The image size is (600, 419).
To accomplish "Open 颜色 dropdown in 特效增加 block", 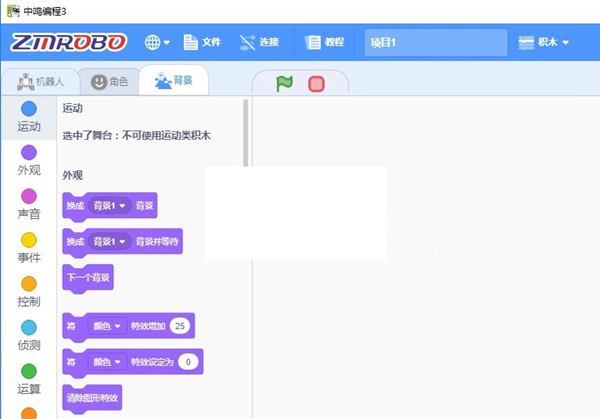I will [107, 326].
